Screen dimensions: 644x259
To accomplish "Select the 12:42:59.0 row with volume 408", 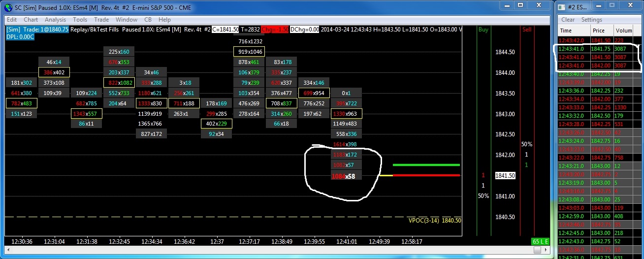I will click(599, 216).
